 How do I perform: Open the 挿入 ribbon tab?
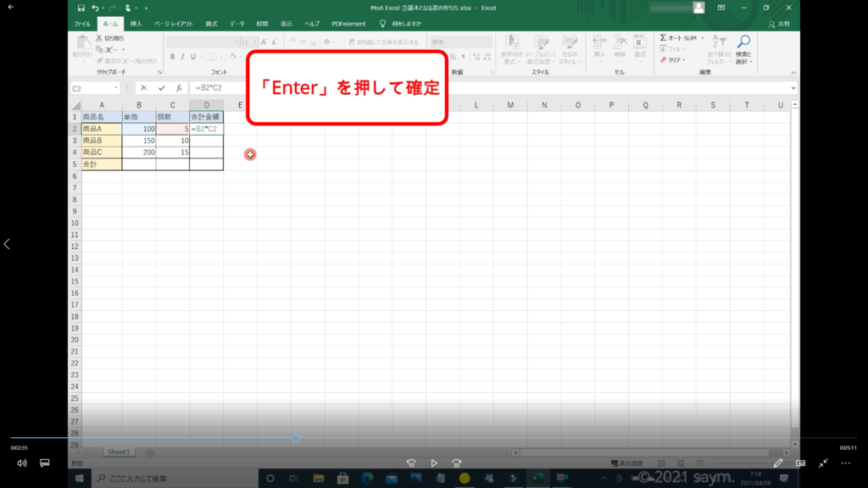[x=136, y=24]
